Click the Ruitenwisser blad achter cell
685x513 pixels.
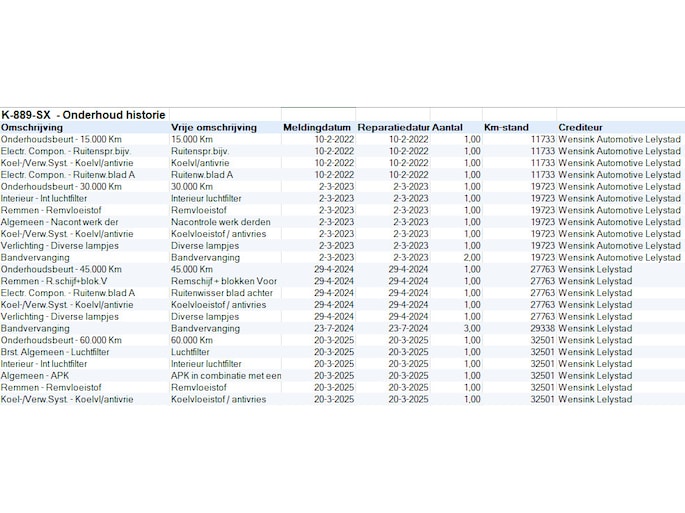click(223, 294)
